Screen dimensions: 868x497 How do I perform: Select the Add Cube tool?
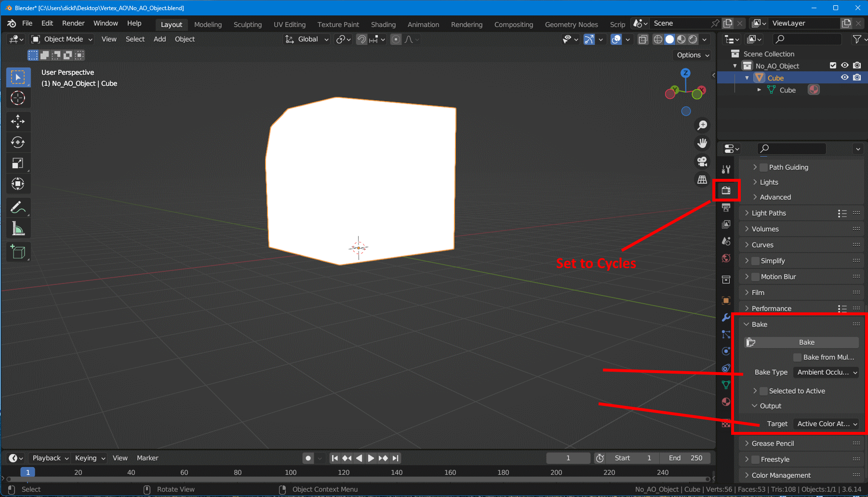click(x=18, y=252)
